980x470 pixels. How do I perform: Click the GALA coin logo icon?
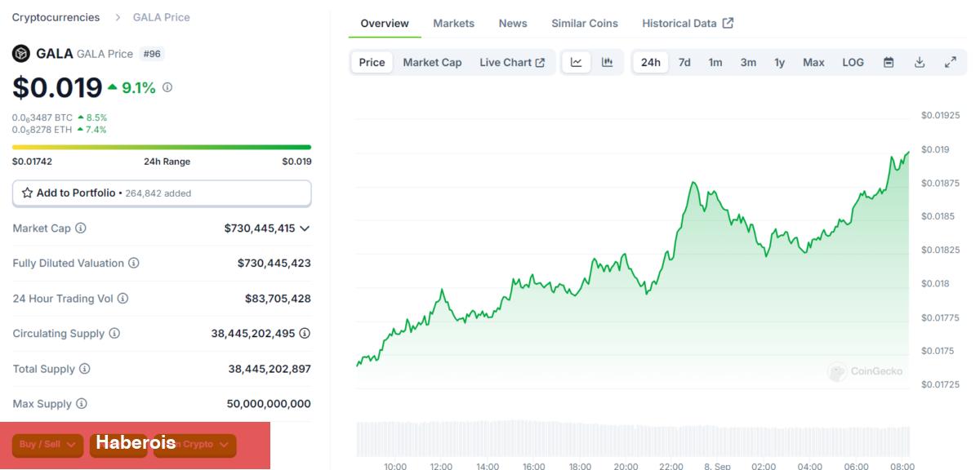pos(21,54)
